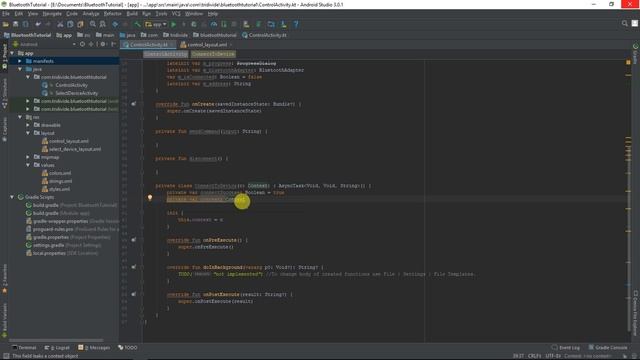The height and width of the screenshot is (360, 640).
Task: Click the collapse all icon in project panel
Action: pos(91,44)
